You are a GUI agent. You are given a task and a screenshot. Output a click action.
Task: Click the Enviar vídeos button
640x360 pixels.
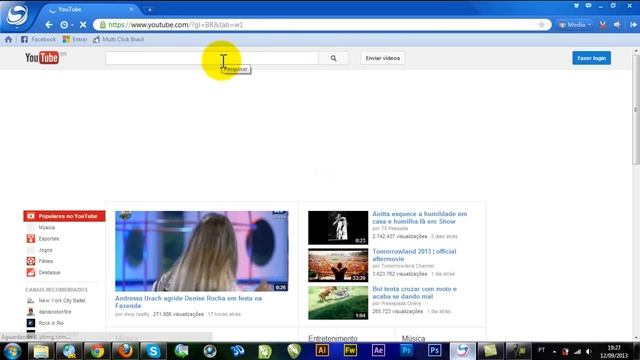point(382,58)
